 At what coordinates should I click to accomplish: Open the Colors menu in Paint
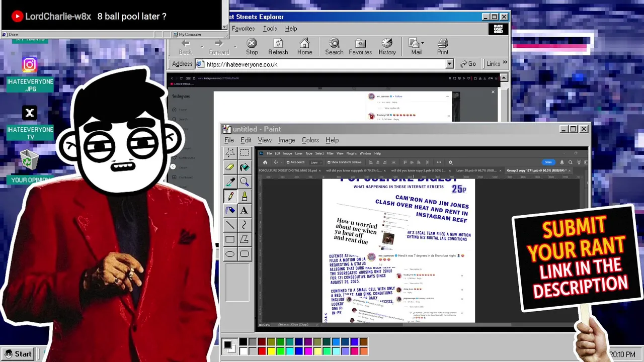pos(310,140)
